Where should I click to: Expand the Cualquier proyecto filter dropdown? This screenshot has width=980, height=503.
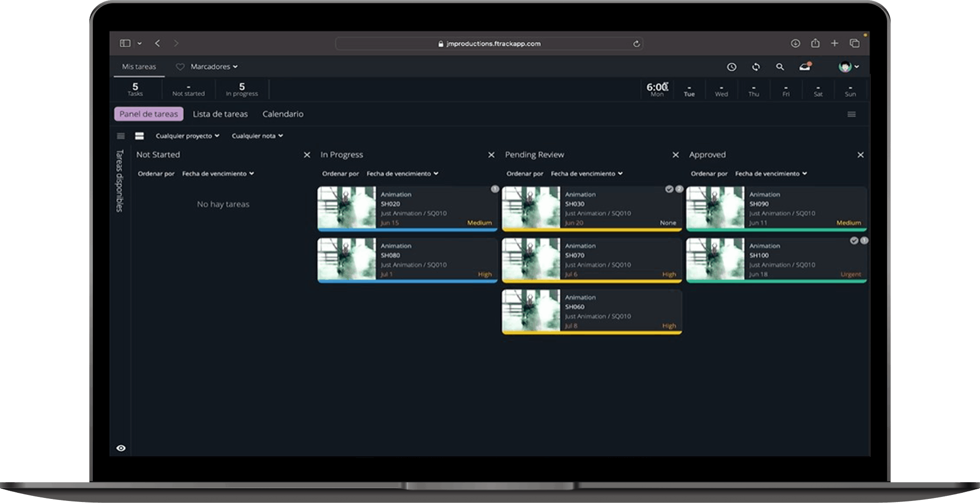point(187,136)
